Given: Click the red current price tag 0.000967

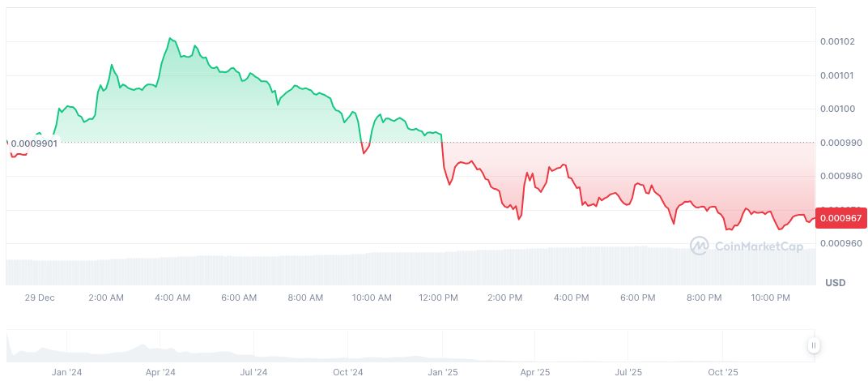Looking at the screenshot, I should pos(840,217).
